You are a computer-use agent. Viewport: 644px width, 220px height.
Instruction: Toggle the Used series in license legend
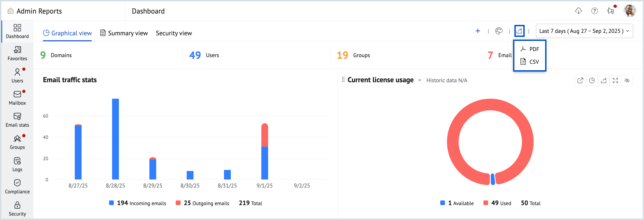click(486, 203)
